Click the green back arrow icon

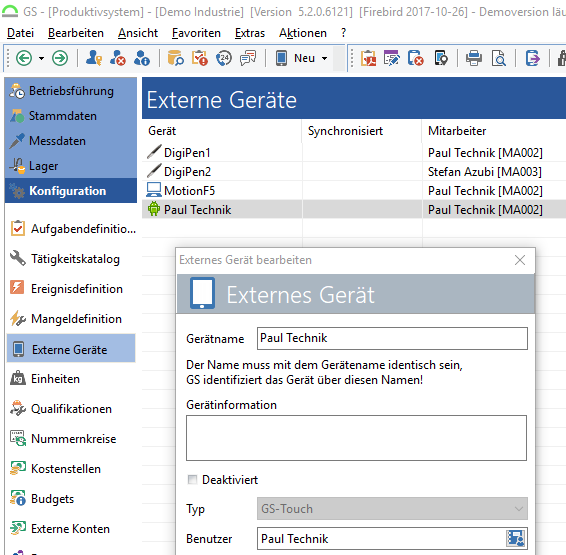tap(24, 58)
